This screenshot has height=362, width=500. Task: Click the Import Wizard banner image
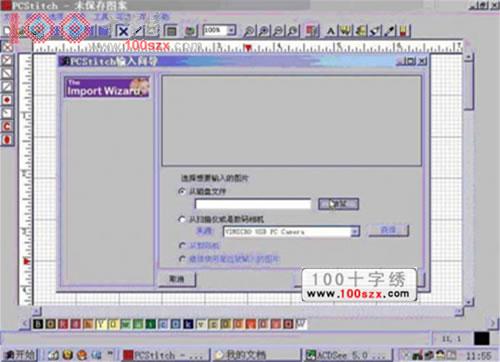click(107, 87)
